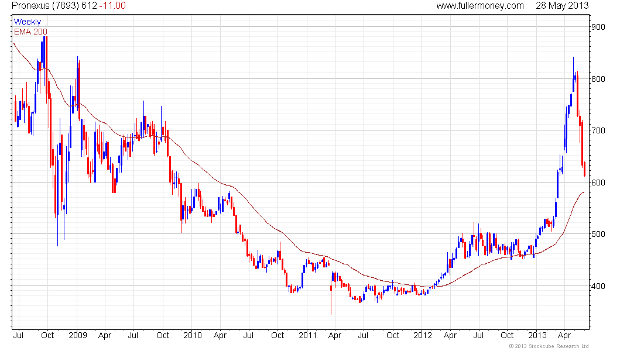Click the Apr label right after 2011
Screen dimensions: 644x351
[335, 335]
